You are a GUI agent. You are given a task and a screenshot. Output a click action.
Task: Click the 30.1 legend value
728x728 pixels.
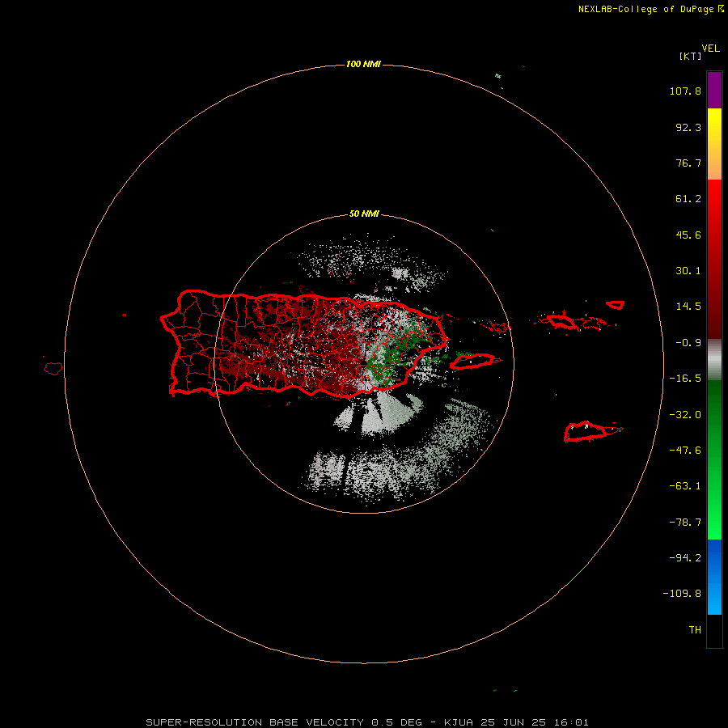[x=688, y=271]
